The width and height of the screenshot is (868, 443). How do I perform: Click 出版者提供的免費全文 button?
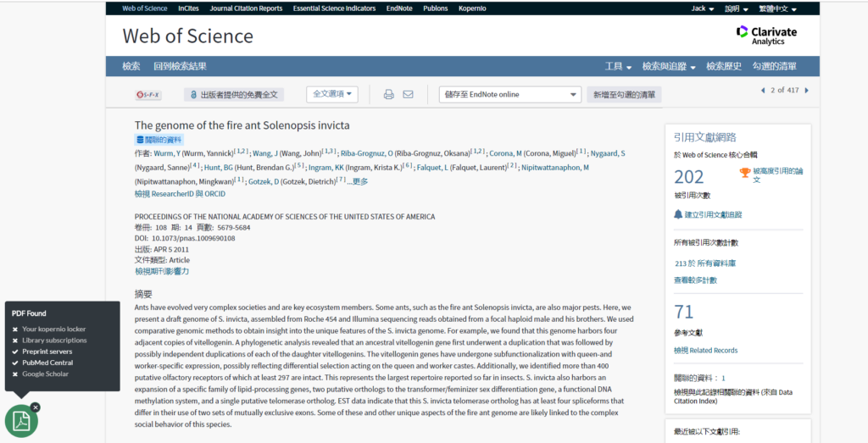tap(233, 95)
